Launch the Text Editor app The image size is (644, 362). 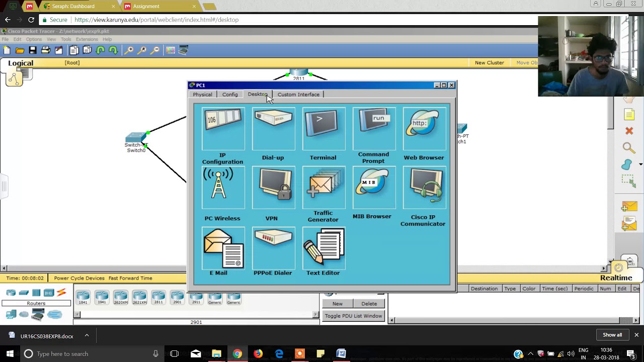pos(324,248)
